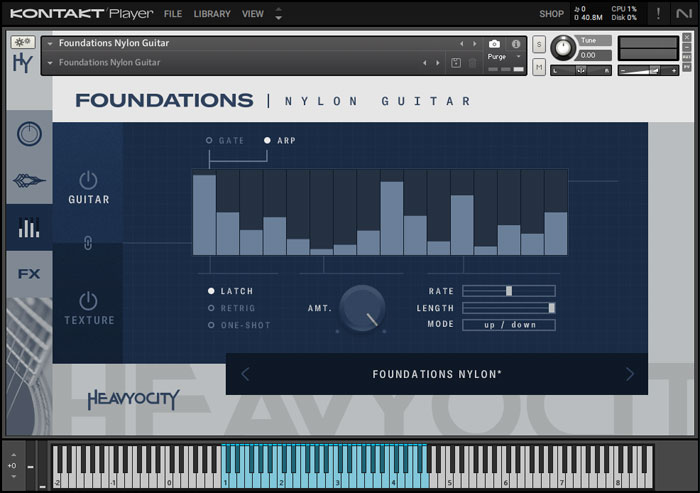
Task: Click the PV button on instrument header
Action: pos(687,67)
